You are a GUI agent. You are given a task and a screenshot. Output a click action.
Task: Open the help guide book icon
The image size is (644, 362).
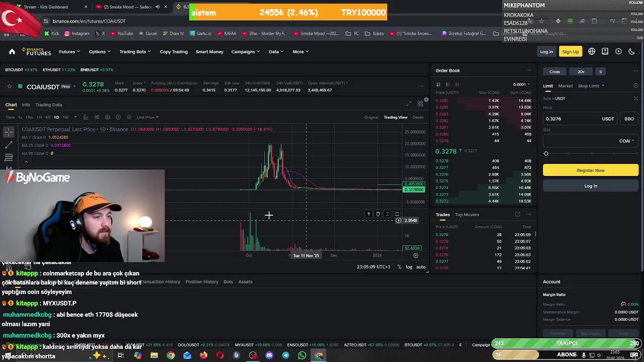click(605, 51)
